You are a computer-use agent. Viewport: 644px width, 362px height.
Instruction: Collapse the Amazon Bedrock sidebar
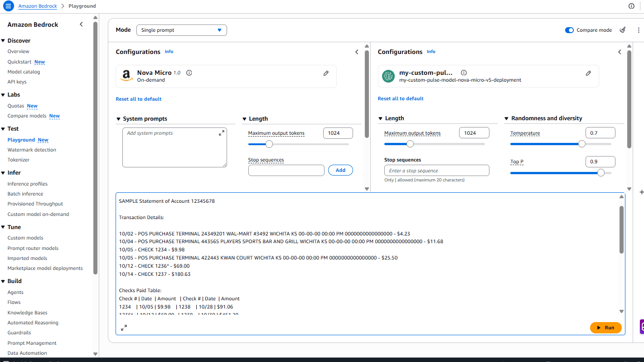click(82, 24)
